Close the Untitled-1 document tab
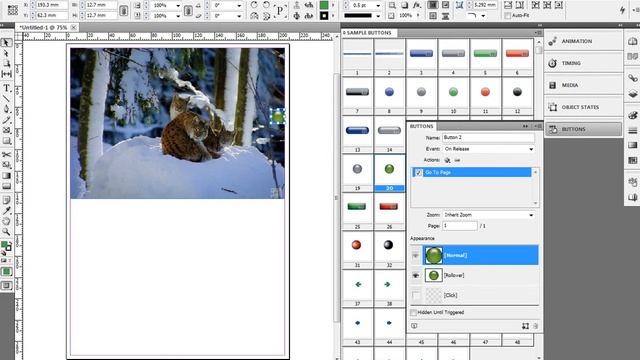The width and height of the screenshot is (640, 360). pos(73,27)
